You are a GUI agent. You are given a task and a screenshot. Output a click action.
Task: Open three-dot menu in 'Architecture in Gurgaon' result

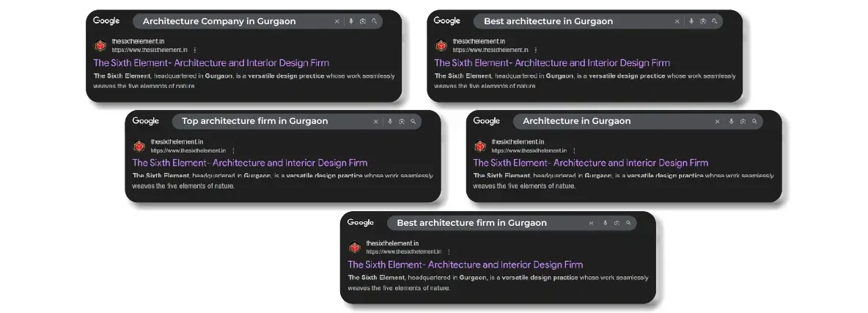[x=574, y=151]
